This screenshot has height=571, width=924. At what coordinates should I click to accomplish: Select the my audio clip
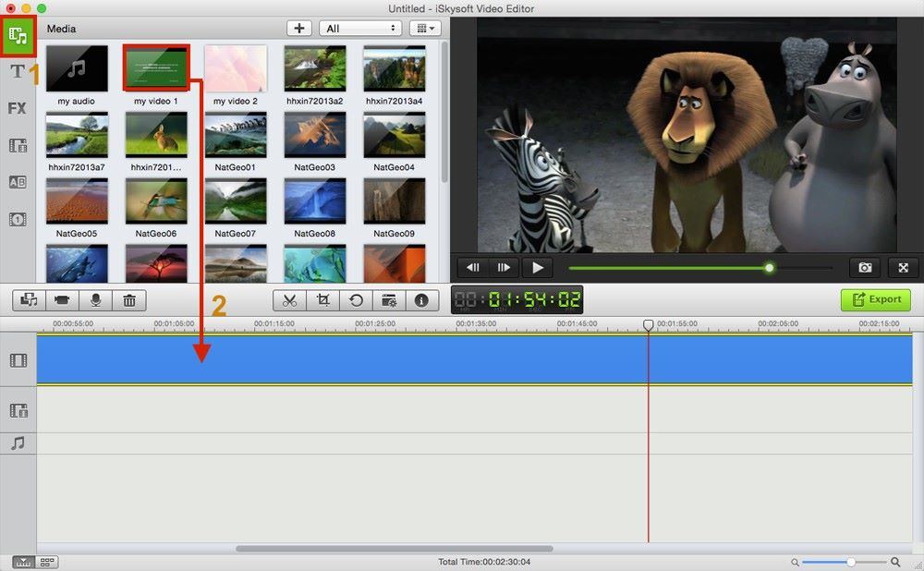77,68
